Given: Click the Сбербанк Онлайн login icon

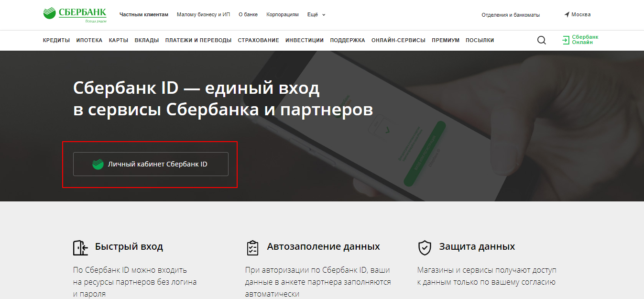Looking at the screenshot, I should [x=566, y=40].
